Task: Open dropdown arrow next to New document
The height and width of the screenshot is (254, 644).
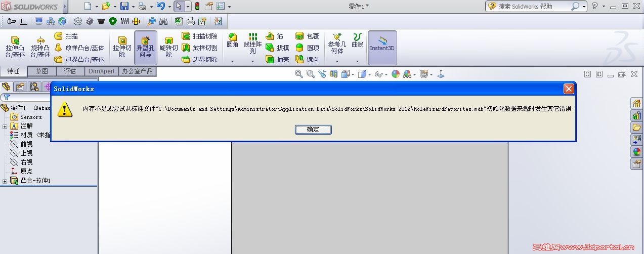Action: pyautogui.click(x=96, y=7)
